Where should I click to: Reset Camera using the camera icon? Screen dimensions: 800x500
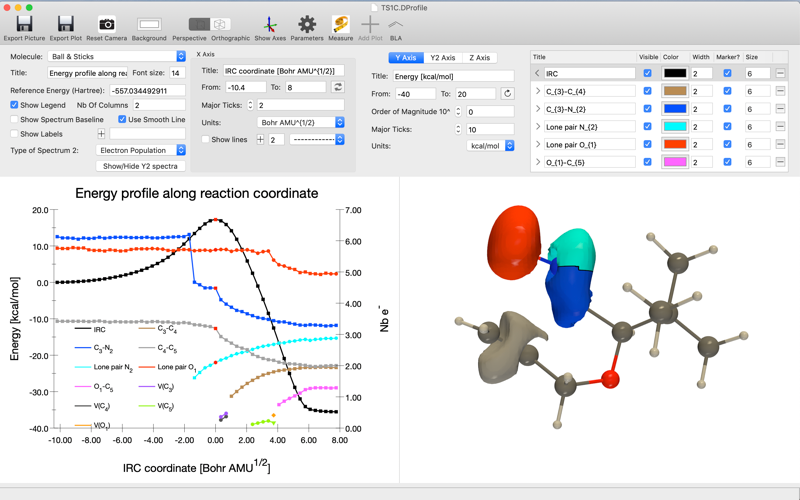pos(107,24)
